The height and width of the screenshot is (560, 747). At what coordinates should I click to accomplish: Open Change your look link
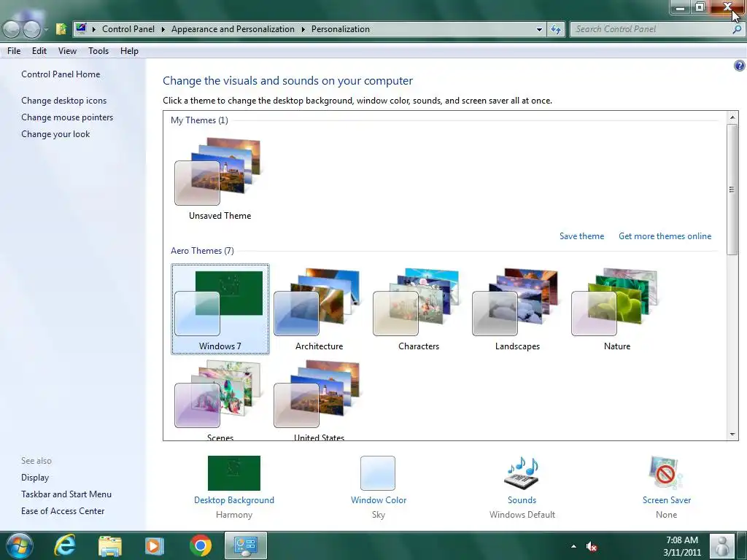[x=55, y=134]
